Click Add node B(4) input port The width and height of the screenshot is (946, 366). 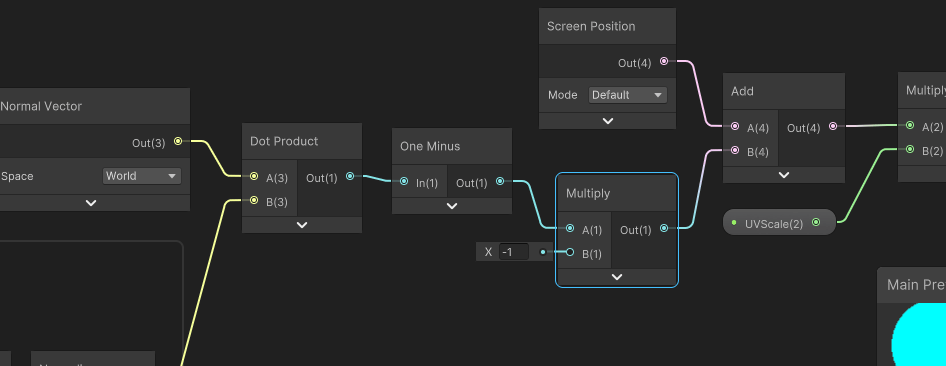[x=735, y=150]
